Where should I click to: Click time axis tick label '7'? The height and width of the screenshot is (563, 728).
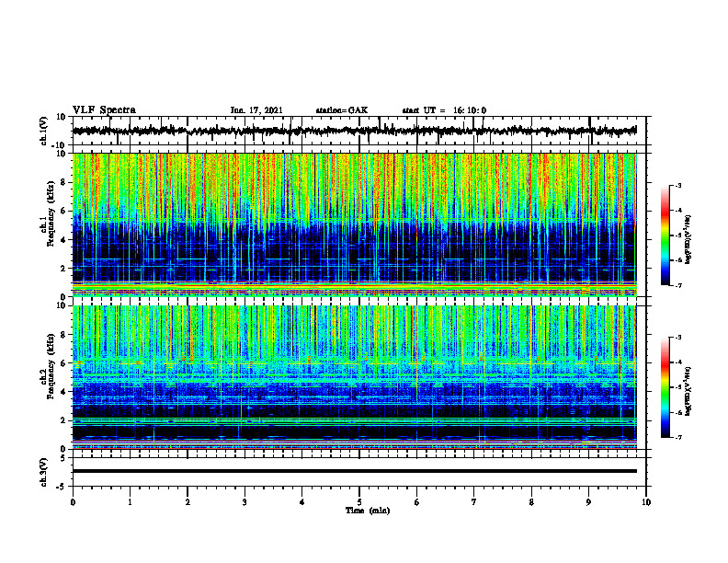474,502
